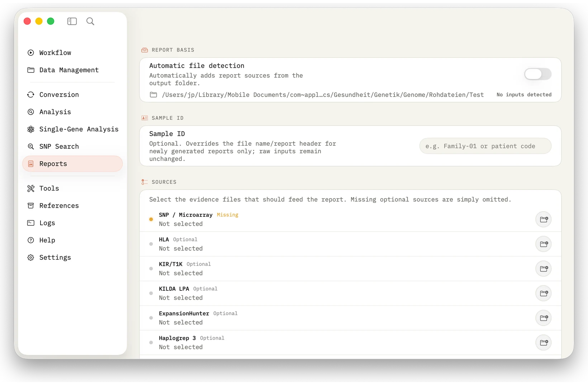Viewport: 588px width, 385px height.
Task: Choose file for HLA source
Action: (x=544, y=244)
